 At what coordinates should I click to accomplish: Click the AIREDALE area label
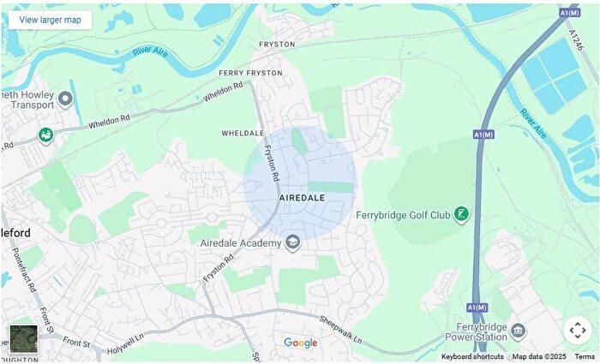pyautogui.click(x=302, y=198)
